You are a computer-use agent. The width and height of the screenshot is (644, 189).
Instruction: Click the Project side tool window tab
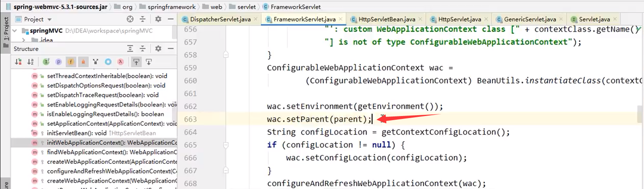click(5, 33)
